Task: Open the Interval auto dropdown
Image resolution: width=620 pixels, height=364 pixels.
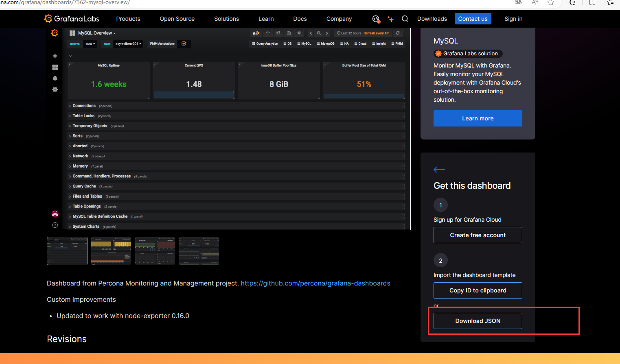Action: (x=90, y=44)
